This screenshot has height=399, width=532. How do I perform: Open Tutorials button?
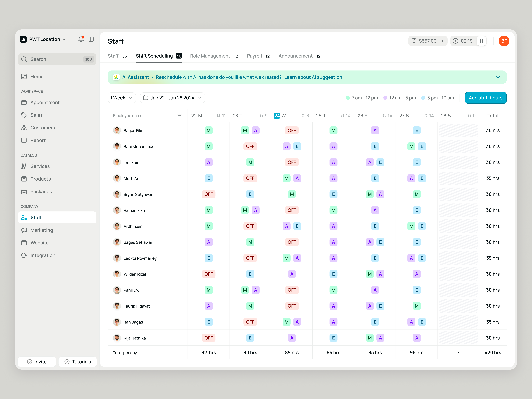[78, 362]
